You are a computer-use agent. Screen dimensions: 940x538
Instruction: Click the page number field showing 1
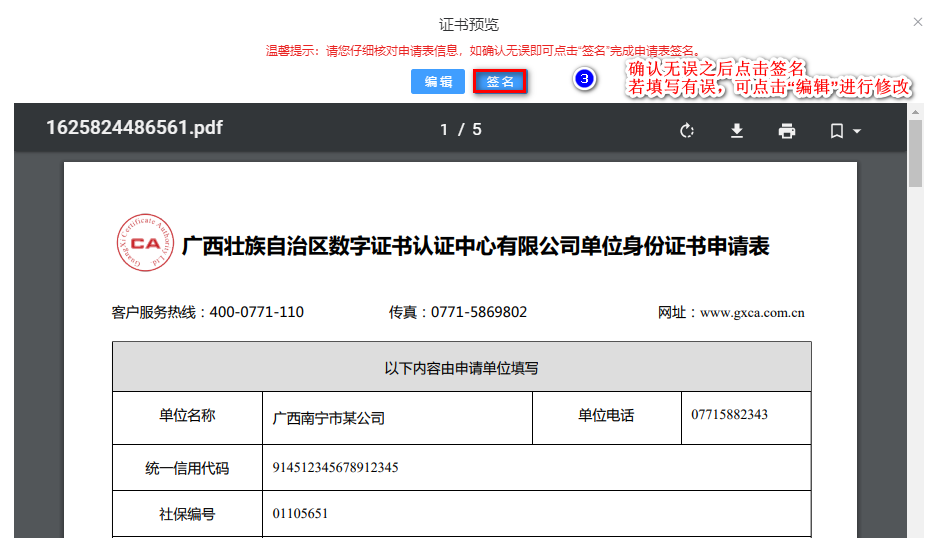click(x=445, y=129)
